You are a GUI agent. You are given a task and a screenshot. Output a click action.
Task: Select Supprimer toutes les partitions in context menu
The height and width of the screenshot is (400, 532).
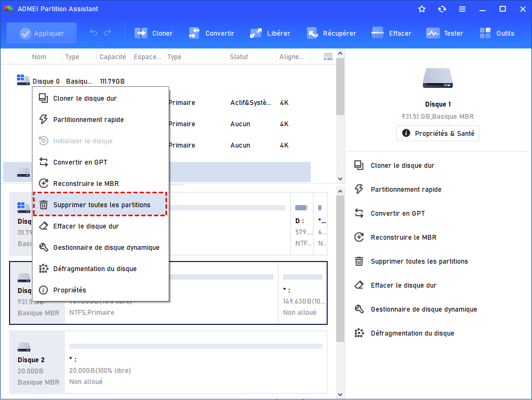[x=100, y=205]
